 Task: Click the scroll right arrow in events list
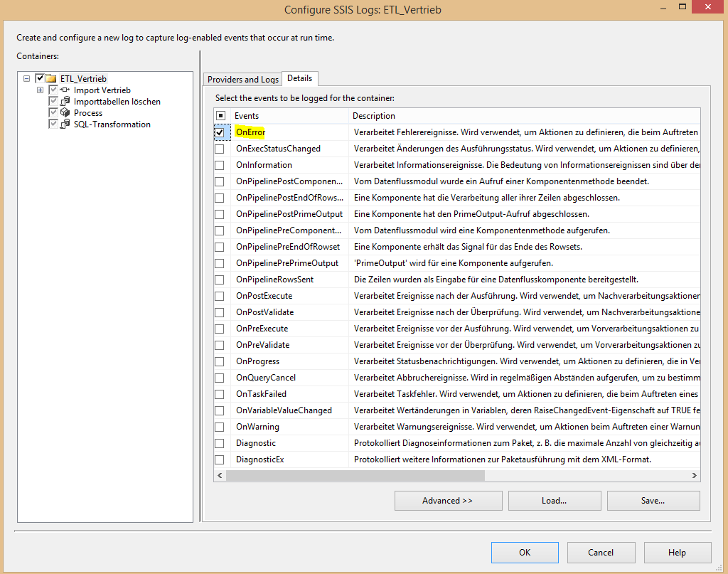click(x=695, y=476)
